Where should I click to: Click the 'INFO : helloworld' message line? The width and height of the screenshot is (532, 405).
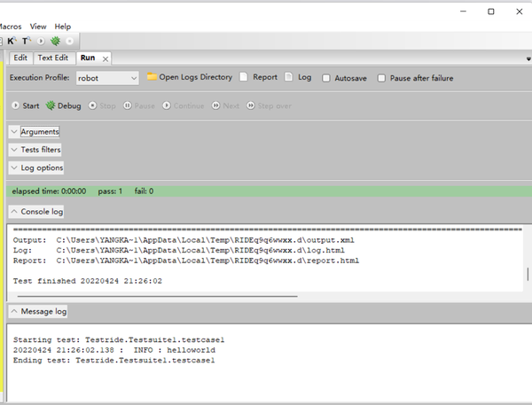tap(114, 350)
